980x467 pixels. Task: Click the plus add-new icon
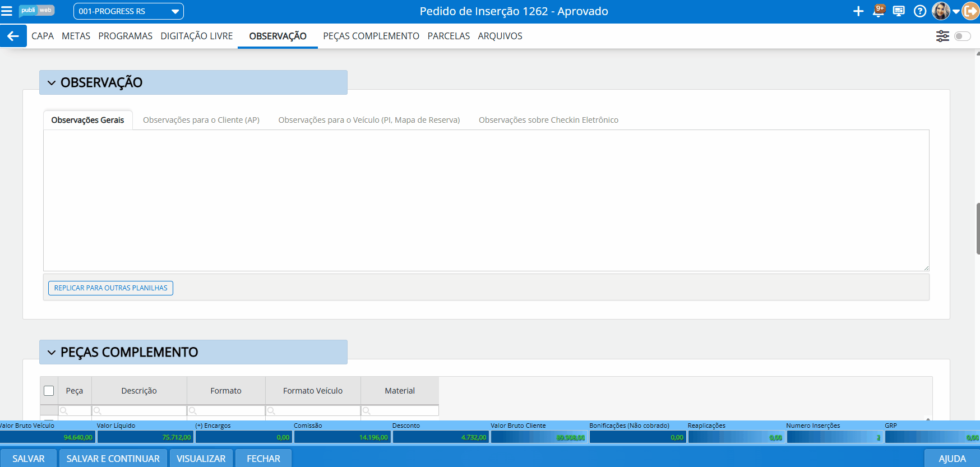pos(858,11)
